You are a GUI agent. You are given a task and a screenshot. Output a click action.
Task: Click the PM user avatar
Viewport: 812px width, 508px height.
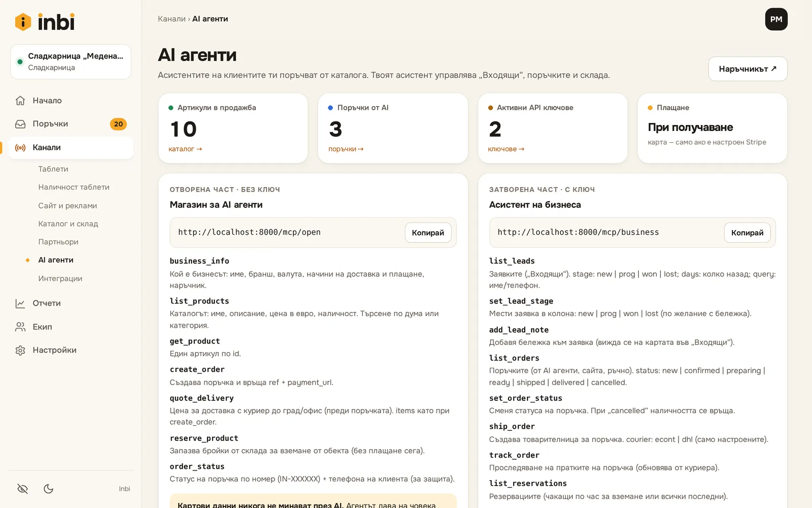776,19
